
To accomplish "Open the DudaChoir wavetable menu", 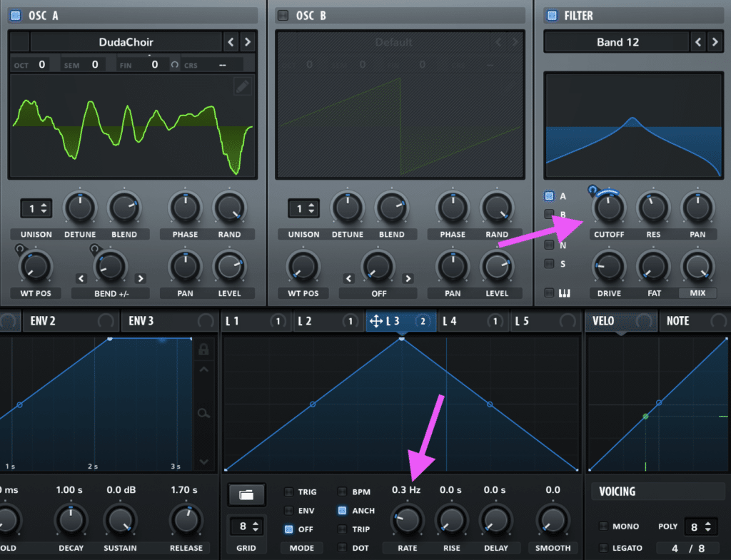I will (126, 42).
